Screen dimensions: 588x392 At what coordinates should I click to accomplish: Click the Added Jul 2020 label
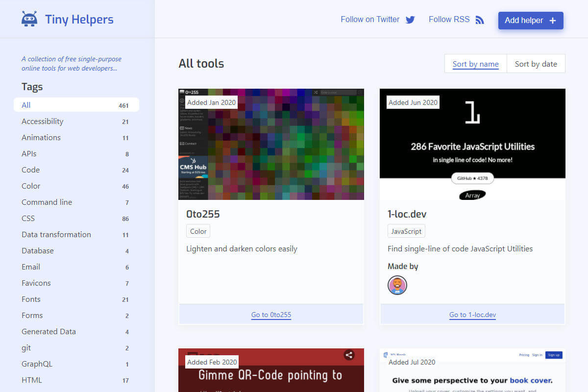(x=412, y=362)
